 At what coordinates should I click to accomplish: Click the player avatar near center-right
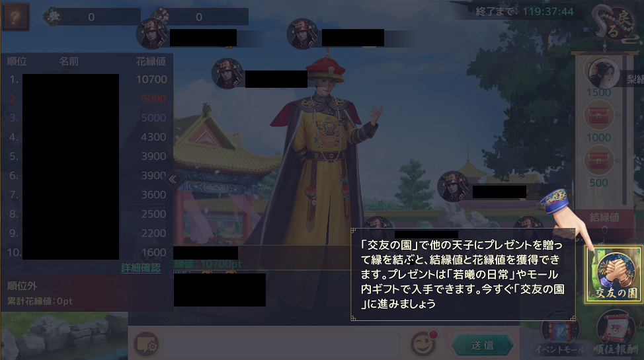click(x=454, y=187)
